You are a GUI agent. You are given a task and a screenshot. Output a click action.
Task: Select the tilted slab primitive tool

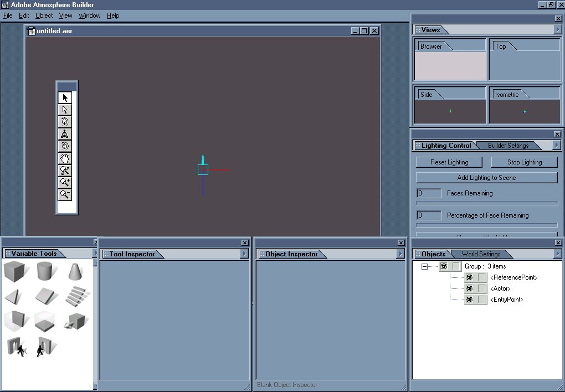tap(47, 296)
